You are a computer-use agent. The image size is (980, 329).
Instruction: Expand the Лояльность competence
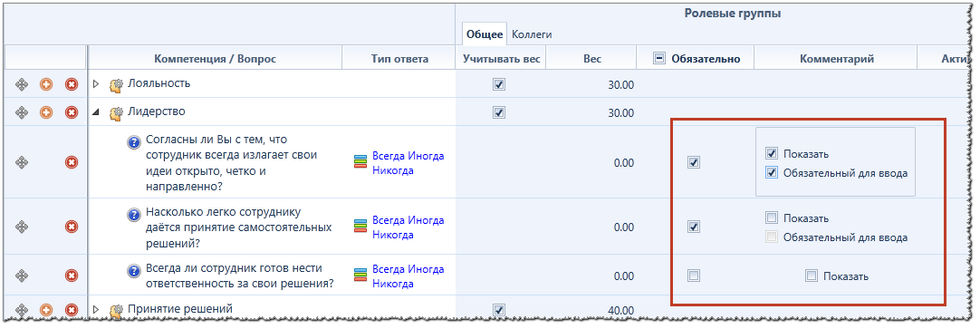(96, 83)
